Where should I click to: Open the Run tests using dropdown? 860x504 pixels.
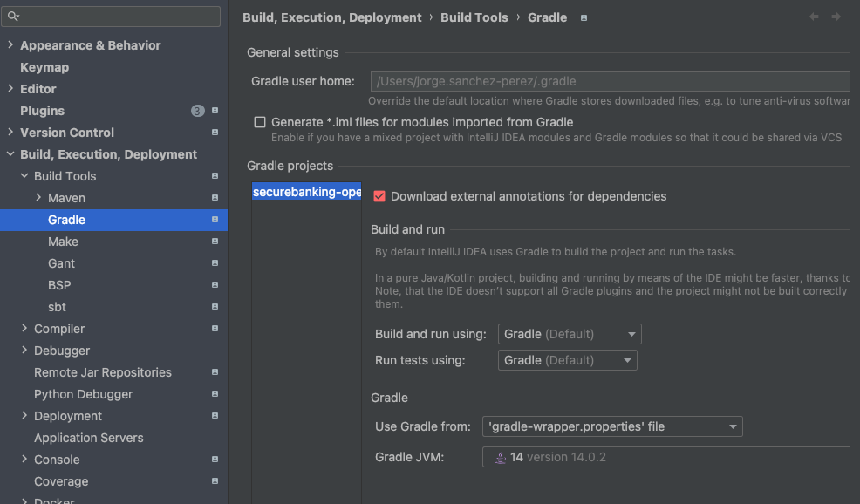click(x=568, y=360)
